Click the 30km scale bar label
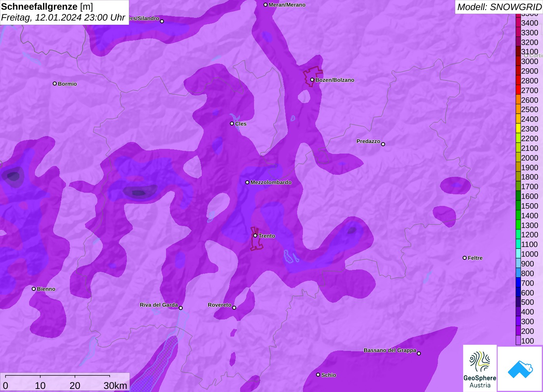Viewport: 543px width, 392px height. pos(115,385)
